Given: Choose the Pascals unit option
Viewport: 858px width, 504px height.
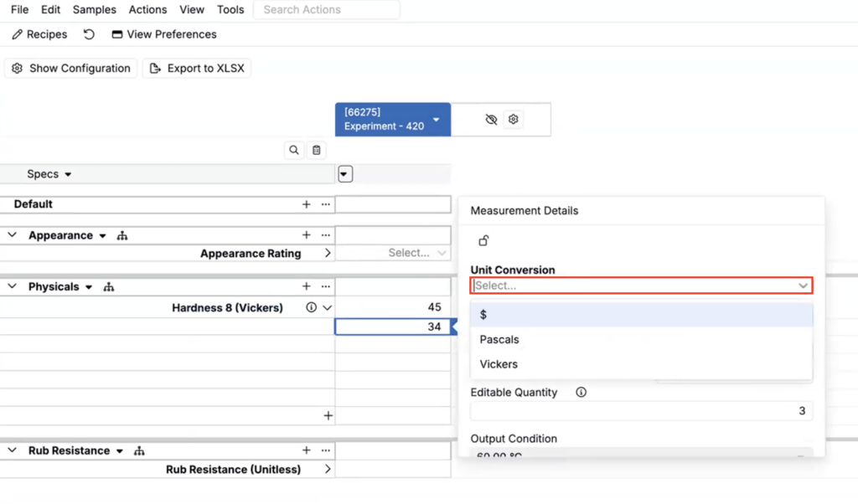Looking at the screenshot, I should pos(641,339).
